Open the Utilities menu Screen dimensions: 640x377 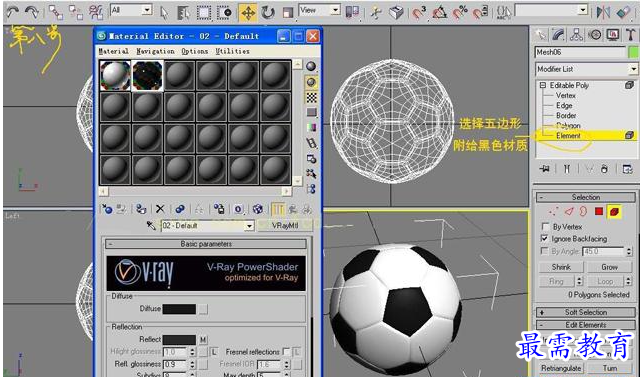click(232, 51)
